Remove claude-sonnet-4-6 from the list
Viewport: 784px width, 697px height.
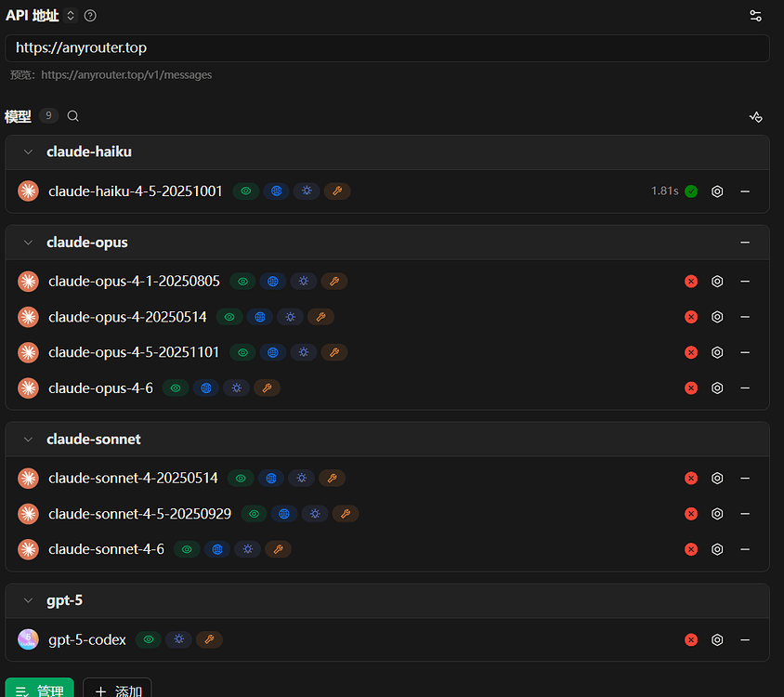745,549
